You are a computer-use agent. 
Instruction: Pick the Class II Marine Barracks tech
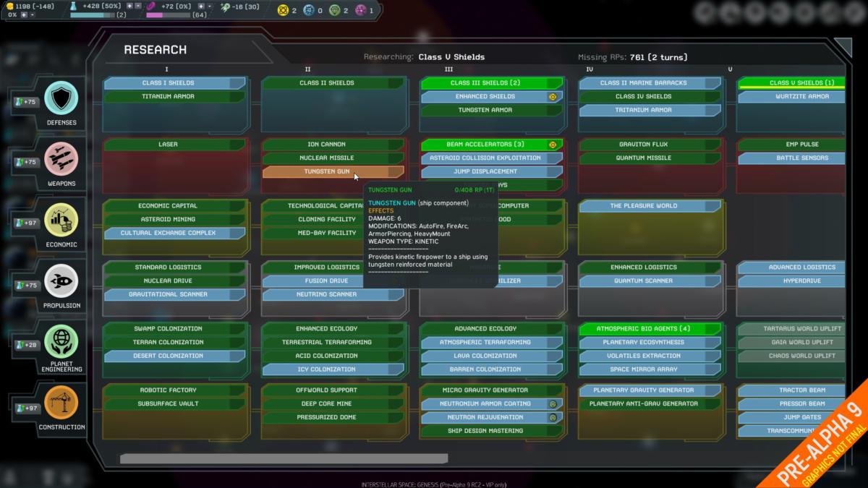click(650, 83)
